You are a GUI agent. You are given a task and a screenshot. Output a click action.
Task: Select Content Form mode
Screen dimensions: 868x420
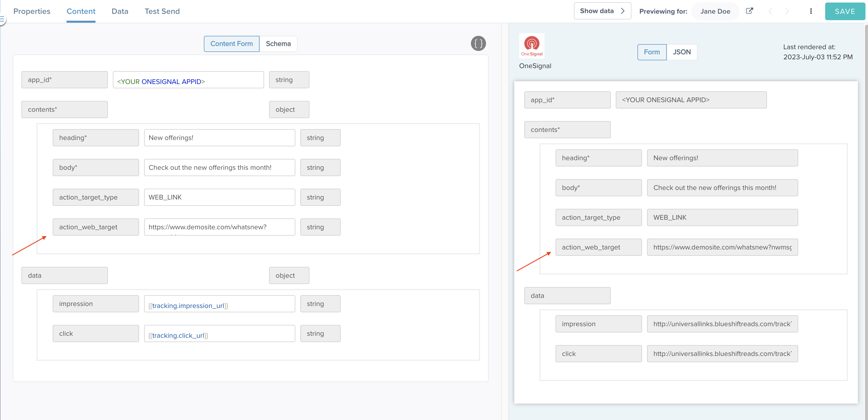click(232, 44)
